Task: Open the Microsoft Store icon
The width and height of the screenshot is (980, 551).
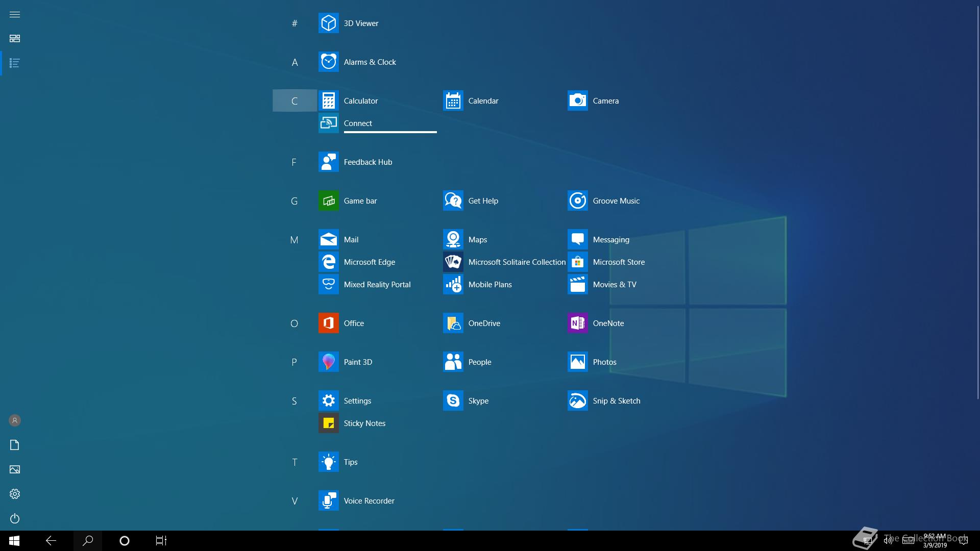Action: pyautogui.click(x=577, y=262)
